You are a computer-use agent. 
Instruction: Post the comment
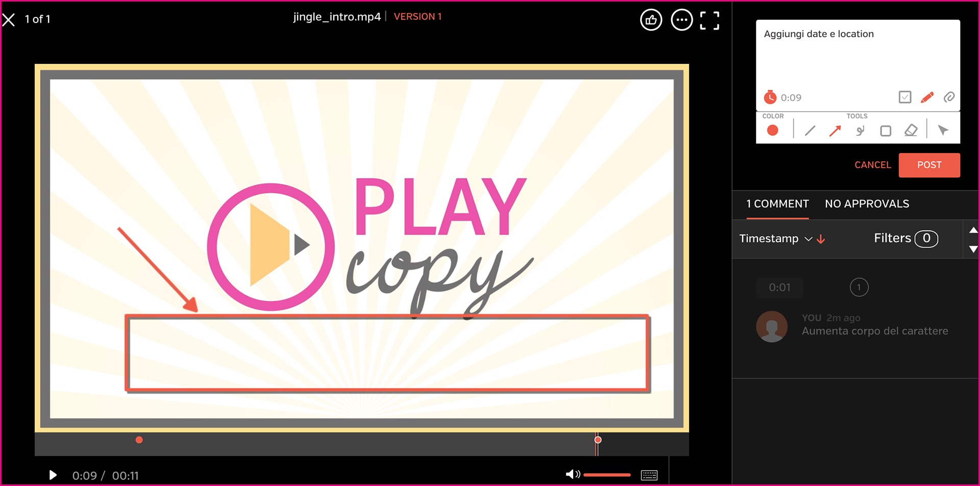click(x=929, y=165)
